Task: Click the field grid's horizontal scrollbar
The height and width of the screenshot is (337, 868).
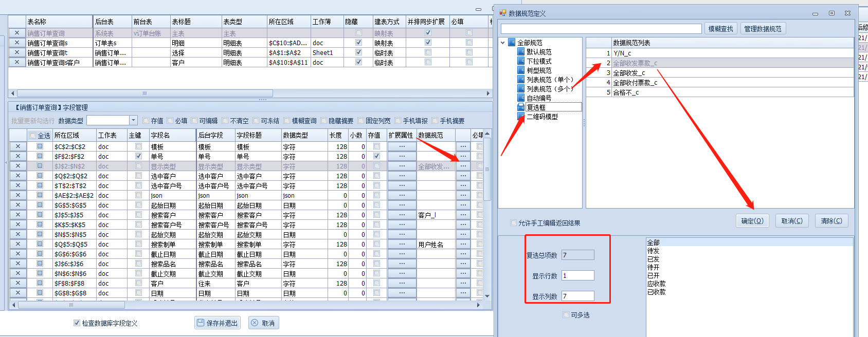Action: (x=71, y=305)
